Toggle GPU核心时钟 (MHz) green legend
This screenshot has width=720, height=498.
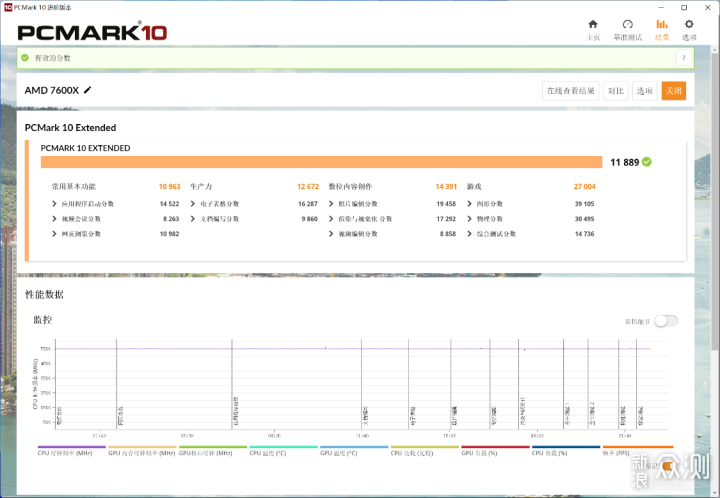pyautogui.click(x=213, y=450)
